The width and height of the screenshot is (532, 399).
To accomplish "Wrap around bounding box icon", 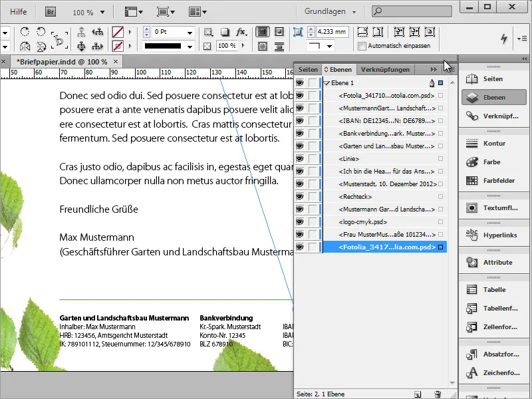I will pos(279,32).
